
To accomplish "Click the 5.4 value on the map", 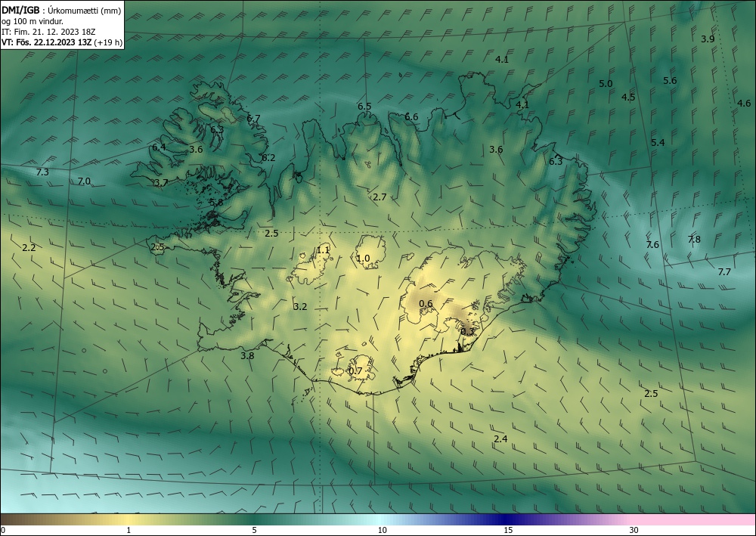I will tap(658, 142).
